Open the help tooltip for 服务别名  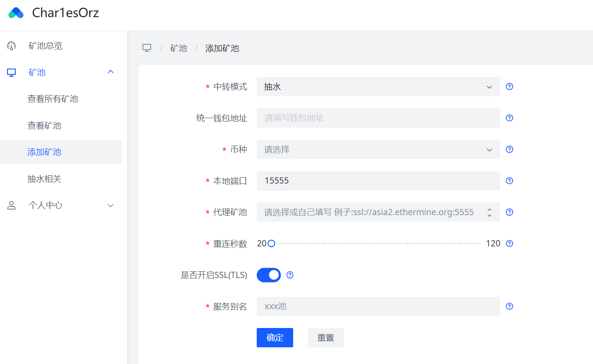pos(509,306)
